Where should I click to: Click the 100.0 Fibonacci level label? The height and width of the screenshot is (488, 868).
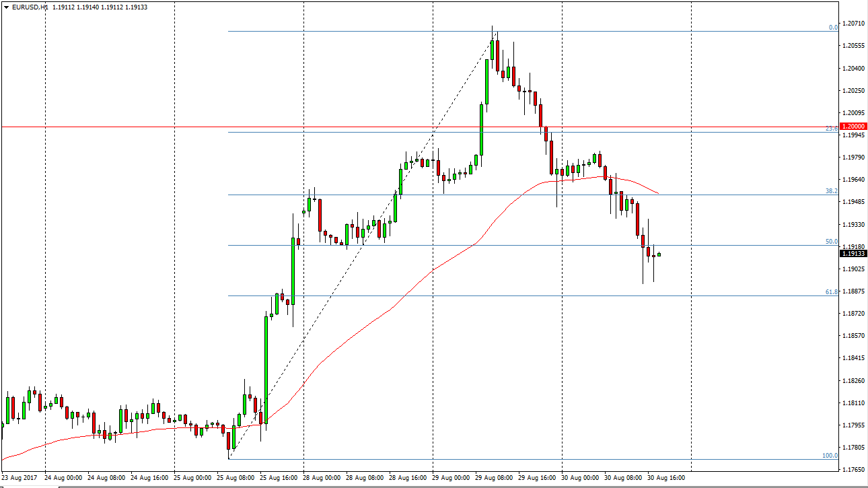(830, 456)
